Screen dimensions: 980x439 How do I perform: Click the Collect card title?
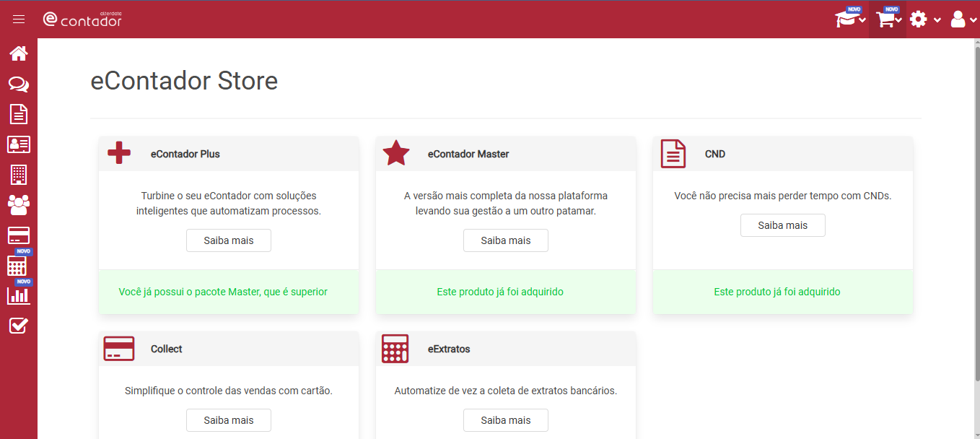(x=167, y=349)
